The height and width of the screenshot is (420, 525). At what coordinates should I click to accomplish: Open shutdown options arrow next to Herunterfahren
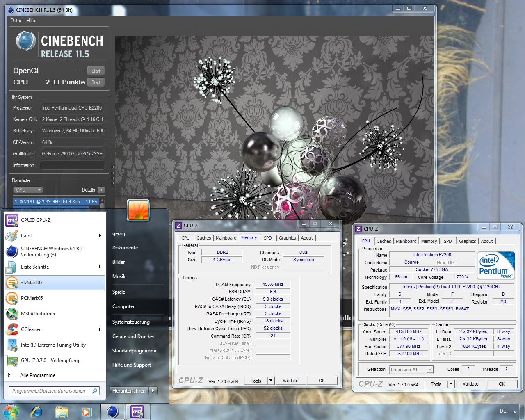click(153, 391)
